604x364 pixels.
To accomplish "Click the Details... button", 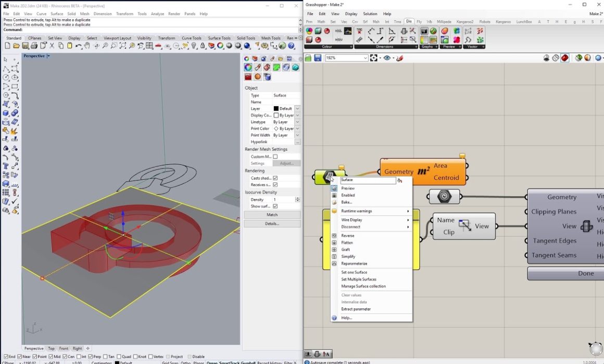I will pos(272,224).
